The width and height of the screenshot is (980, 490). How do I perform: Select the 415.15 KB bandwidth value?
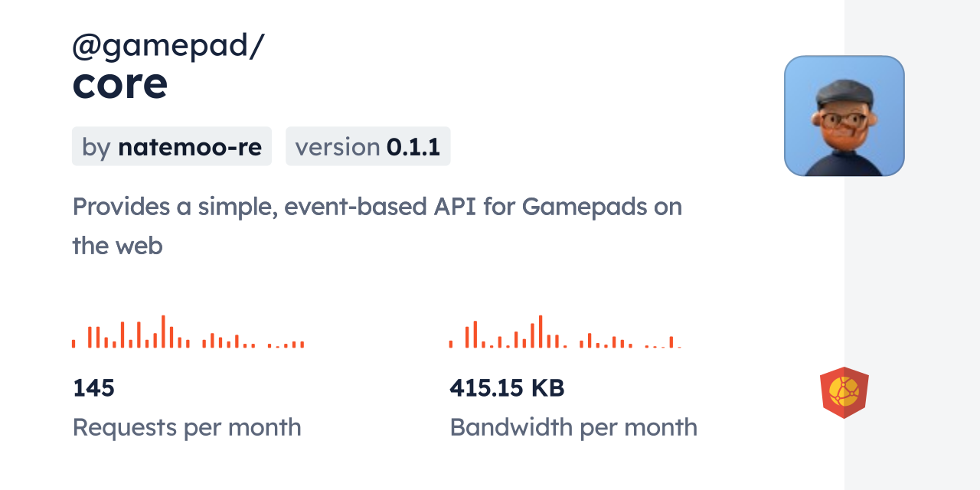[x=507, y=388]
